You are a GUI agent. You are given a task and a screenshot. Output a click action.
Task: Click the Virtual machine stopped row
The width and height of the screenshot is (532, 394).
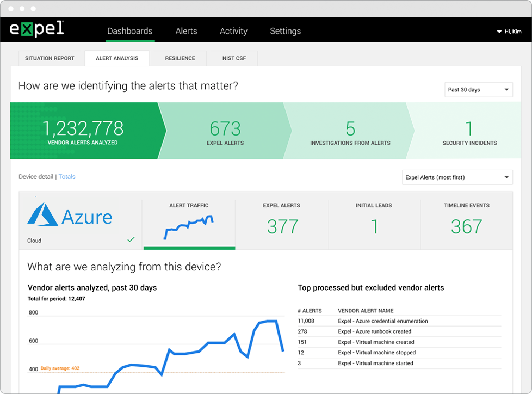click(399, 353)
